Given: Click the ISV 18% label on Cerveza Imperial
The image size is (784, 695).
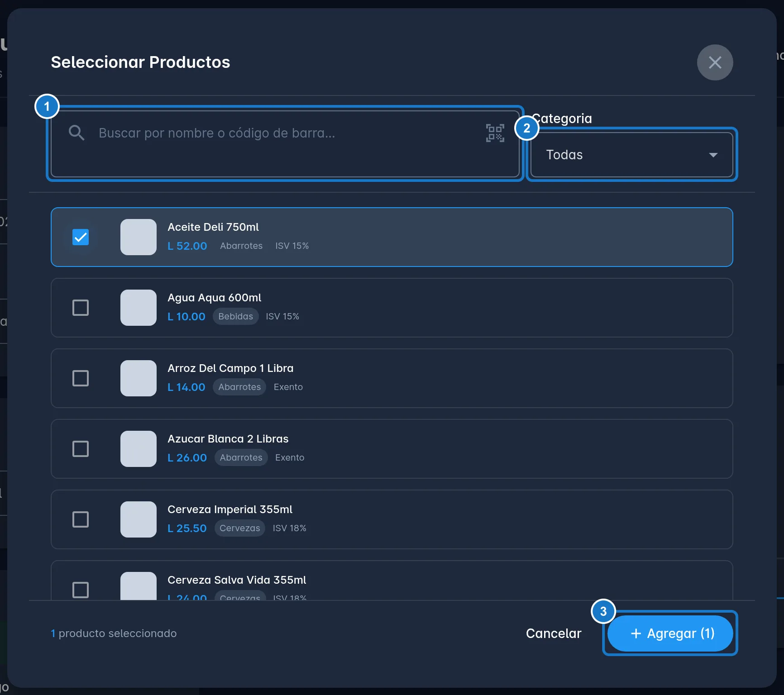Looking at the screenshot, I should [x=290, y=528].
